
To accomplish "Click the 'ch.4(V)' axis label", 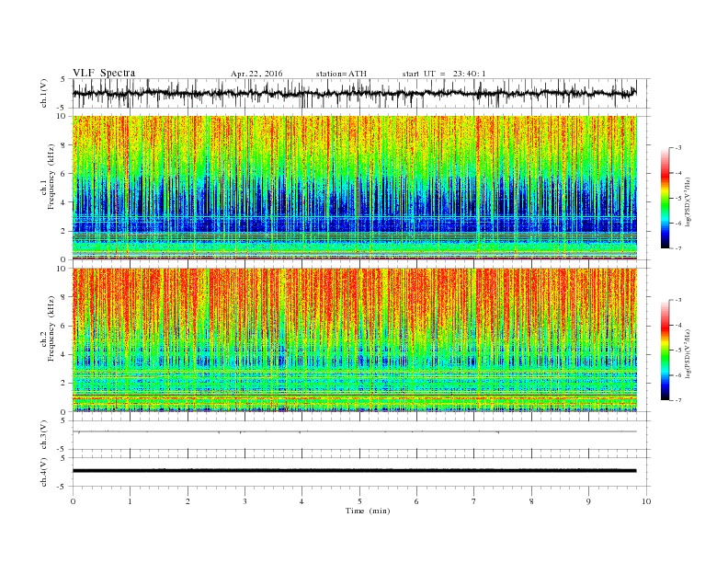I will 43,472.
